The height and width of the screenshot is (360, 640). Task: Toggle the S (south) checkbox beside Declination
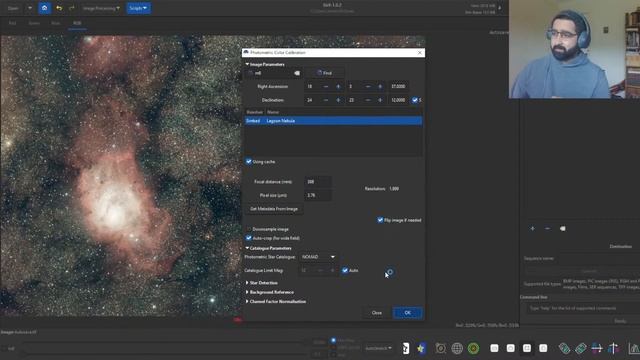(x=415, y=100)
